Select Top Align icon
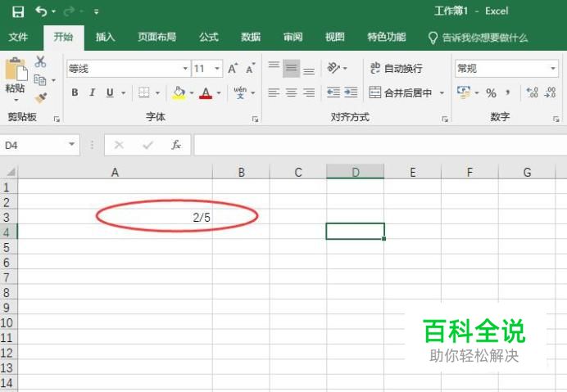Image resolution: width=567 pixels, height=392 pixels. tap(274, 65)
